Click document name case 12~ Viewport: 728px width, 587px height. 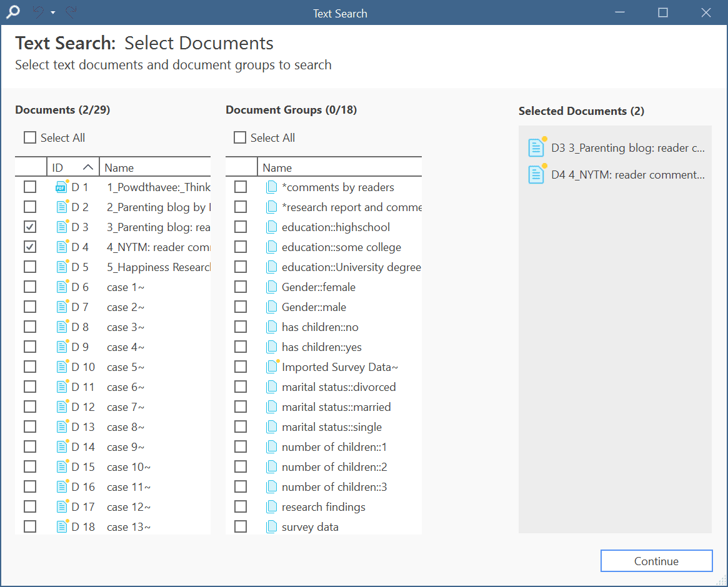pyautogui.click(x=129, y=506)
